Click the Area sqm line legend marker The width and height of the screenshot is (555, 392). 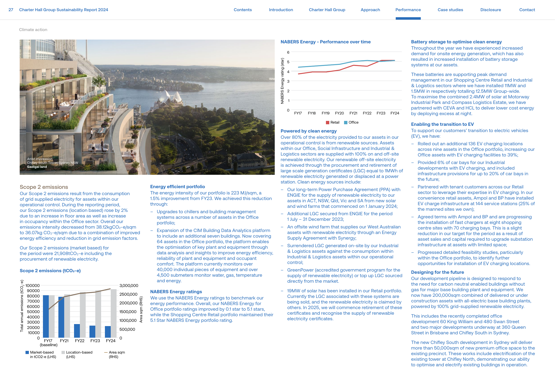click(x=106, y=352)
